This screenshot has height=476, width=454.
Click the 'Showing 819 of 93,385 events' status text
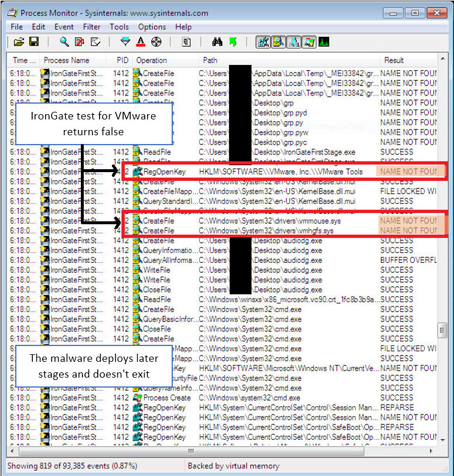pos(72,466)
